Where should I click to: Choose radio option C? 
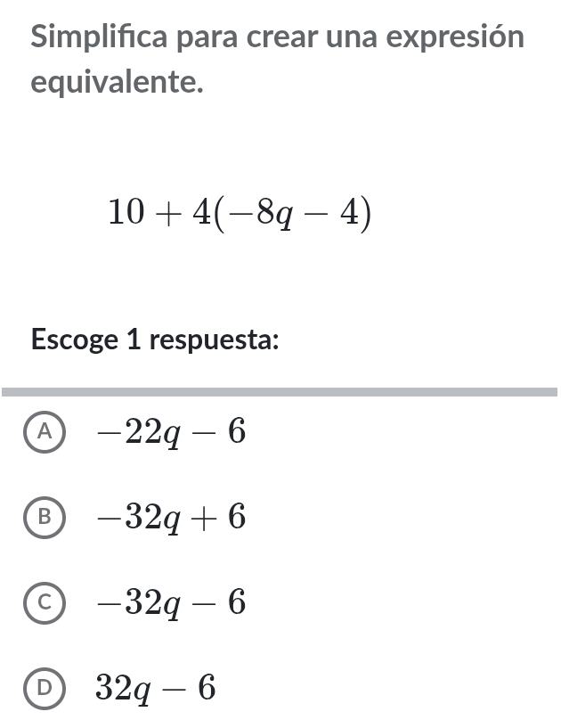tap(44, 603)
